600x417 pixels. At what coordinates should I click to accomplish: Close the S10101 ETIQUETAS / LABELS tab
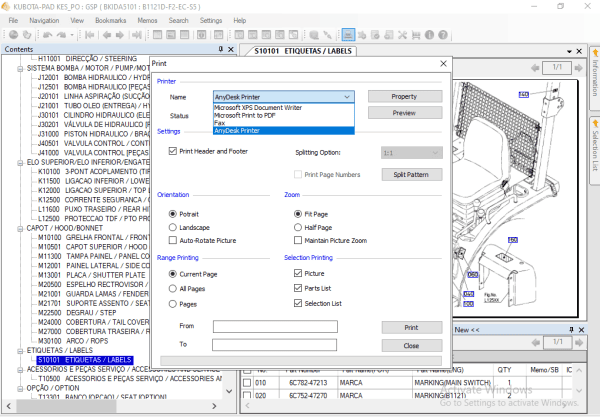click(x=579, y=51)
